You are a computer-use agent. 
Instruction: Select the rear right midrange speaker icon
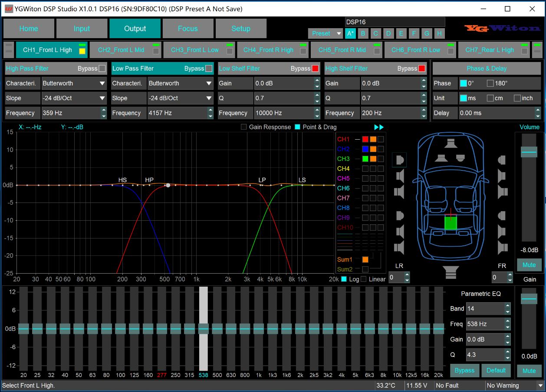(x=502, y=231)
